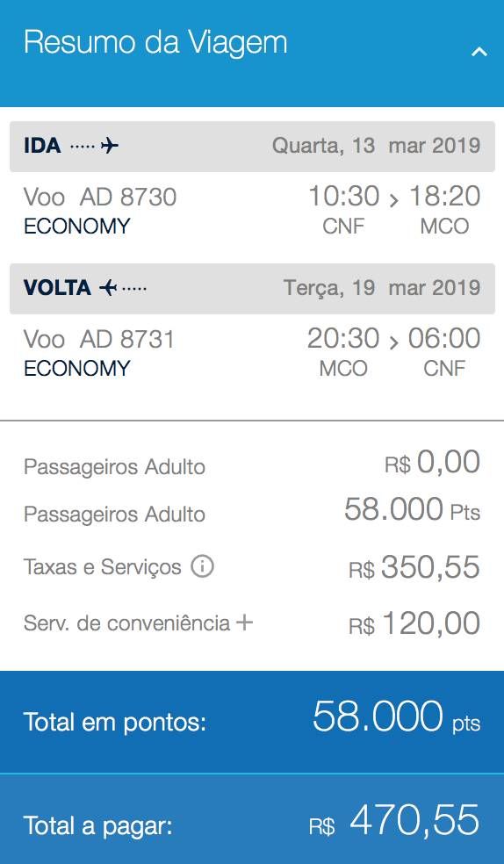Click the R$ 350,55 taxes amount
The height and width of the screenshot is (864, 504).
414,567
